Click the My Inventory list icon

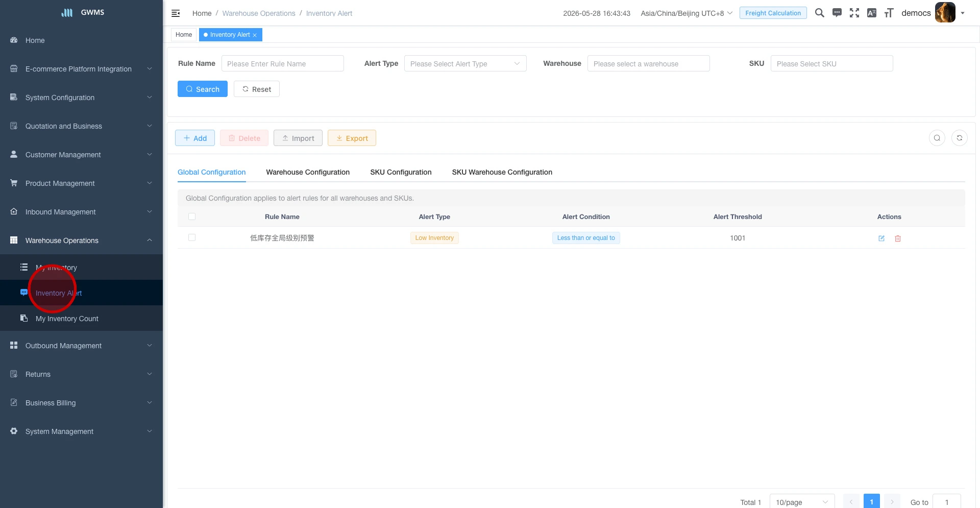[24, 267]
